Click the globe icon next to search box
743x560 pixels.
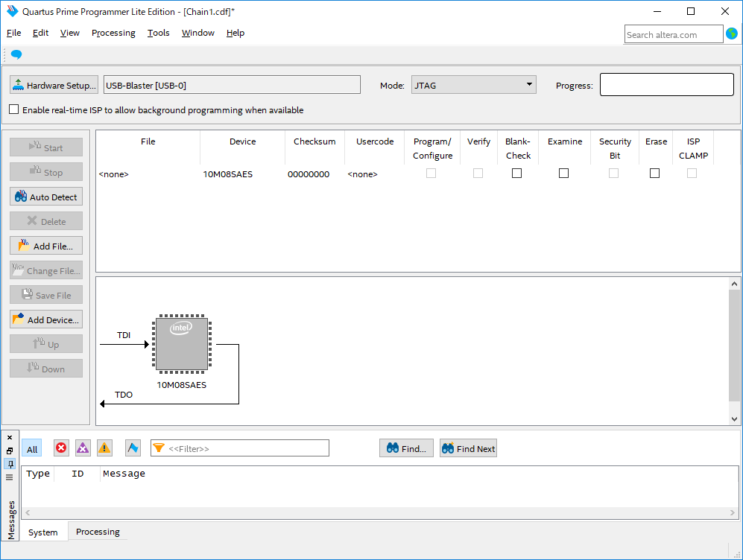click(732, 34)
